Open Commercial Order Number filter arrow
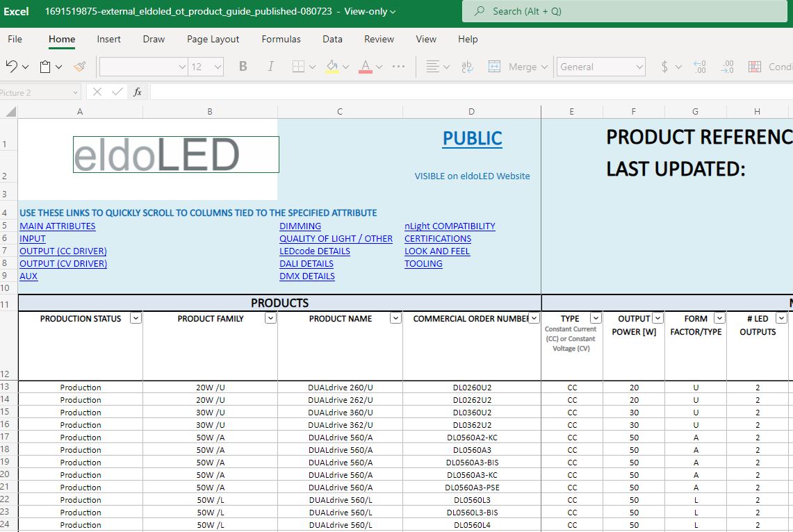793x532 pixels. pyautogui.click(x=534, y=318)
